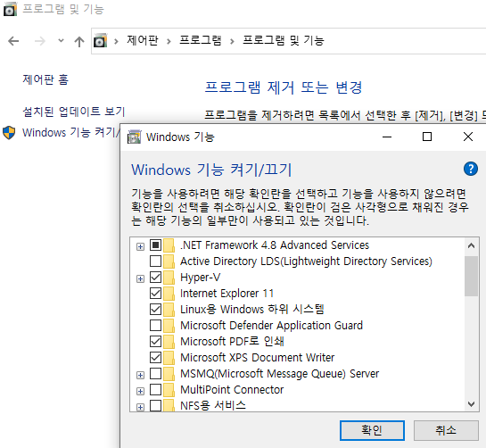Click the Microsoft Defender Application Guard folder icon
This screenshot has height=448, width=486.
169,326
